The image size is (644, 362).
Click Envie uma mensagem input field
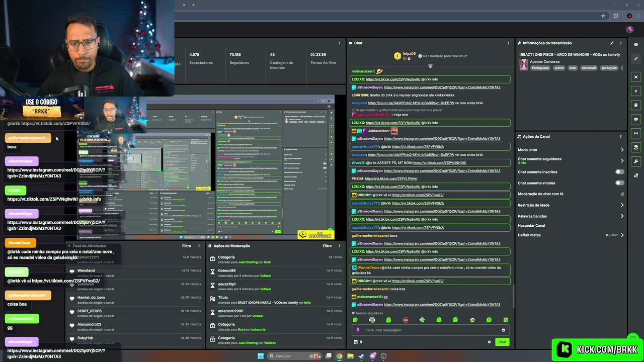430,330
